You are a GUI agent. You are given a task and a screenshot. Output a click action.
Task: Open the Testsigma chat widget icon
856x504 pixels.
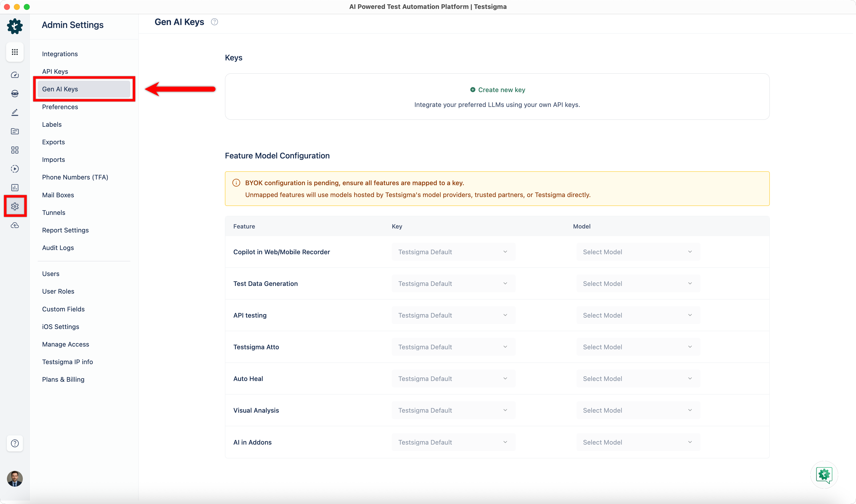[824, 475]
